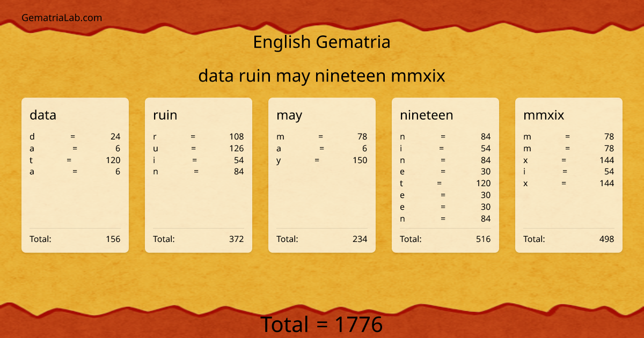Click nineteen card total 516

tap(484, 239)
